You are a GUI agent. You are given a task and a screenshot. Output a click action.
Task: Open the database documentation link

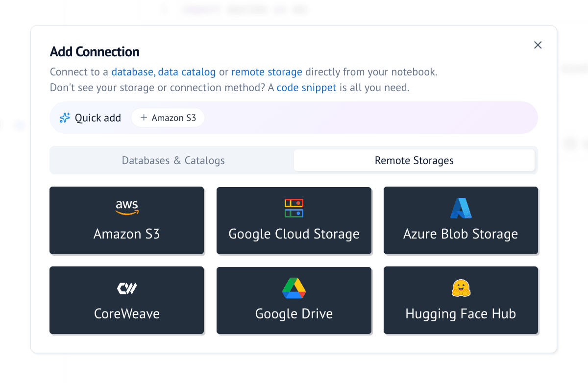133,72
